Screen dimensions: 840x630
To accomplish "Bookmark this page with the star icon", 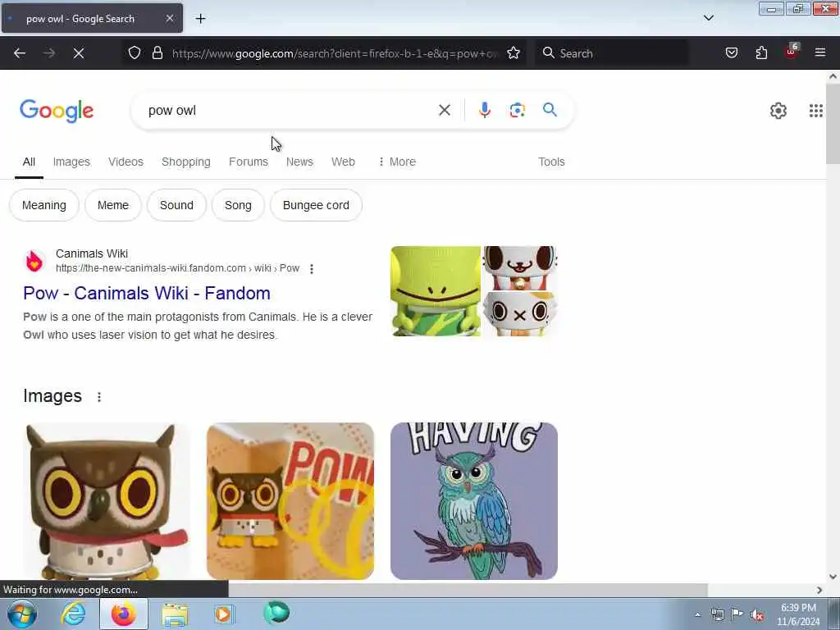I will [514, 52].
